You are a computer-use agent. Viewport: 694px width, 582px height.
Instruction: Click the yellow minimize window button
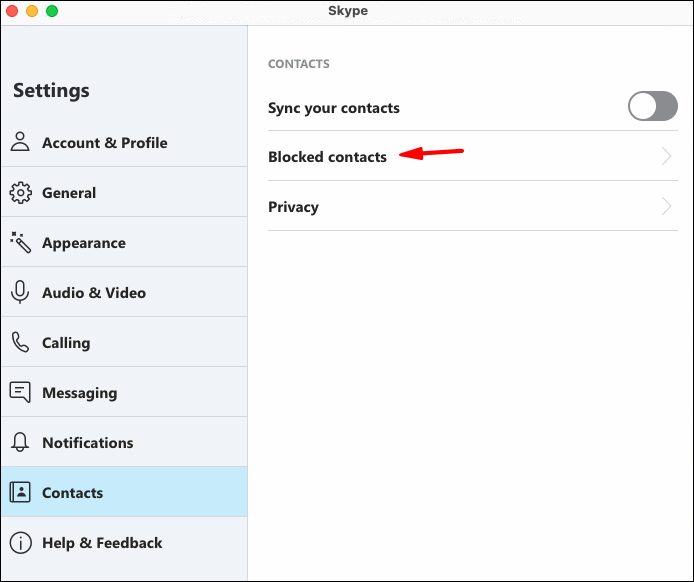tap(32, 11)
